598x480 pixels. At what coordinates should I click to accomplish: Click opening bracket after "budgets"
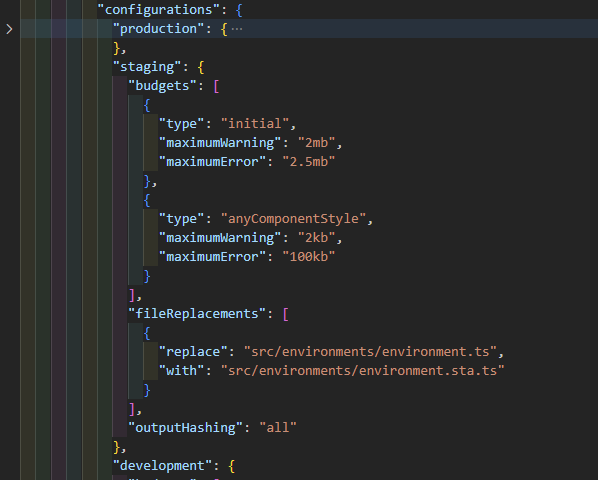click(216, 86)
